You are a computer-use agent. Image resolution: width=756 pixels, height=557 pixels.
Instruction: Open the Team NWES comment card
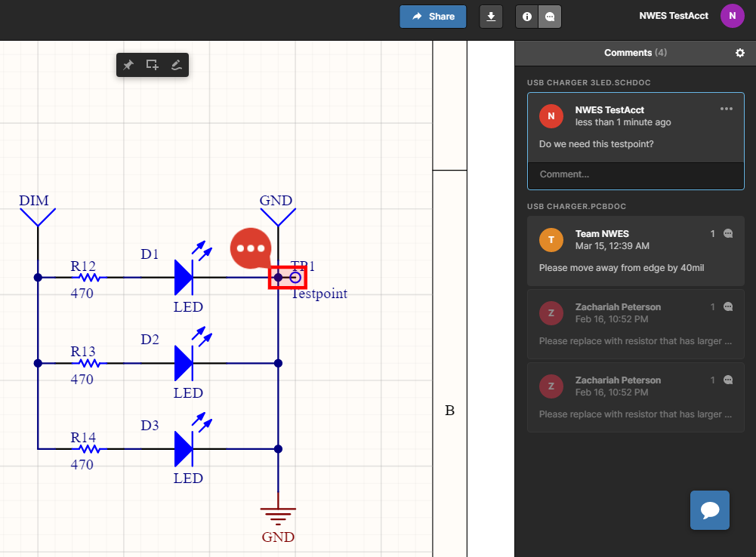(x=636, y=251)
